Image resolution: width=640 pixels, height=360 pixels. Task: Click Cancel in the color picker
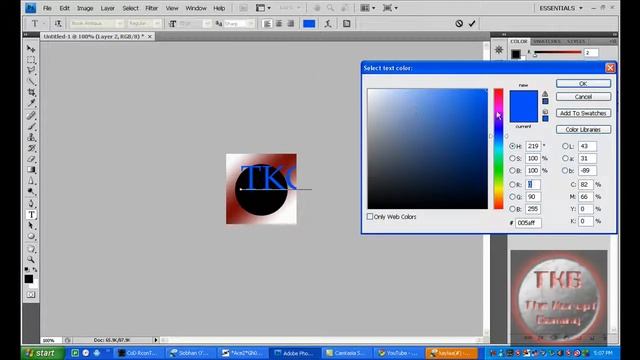click(583, 97)
